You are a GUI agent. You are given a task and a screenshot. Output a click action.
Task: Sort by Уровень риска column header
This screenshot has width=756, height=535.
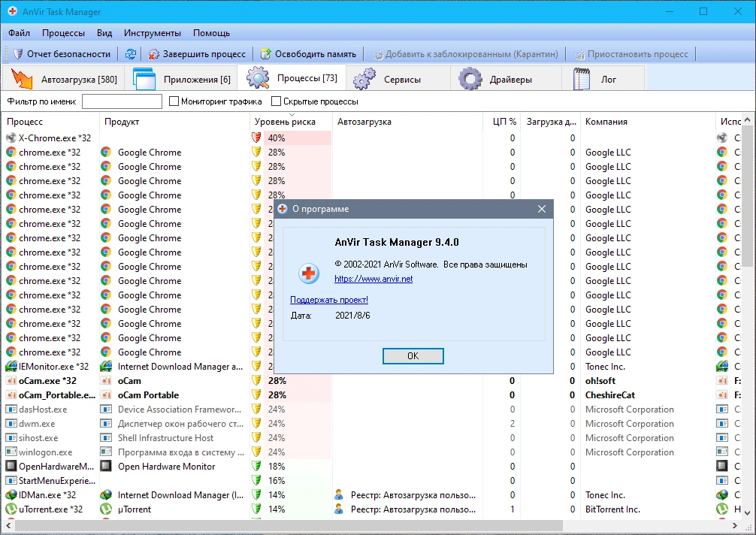coord(292,122)
